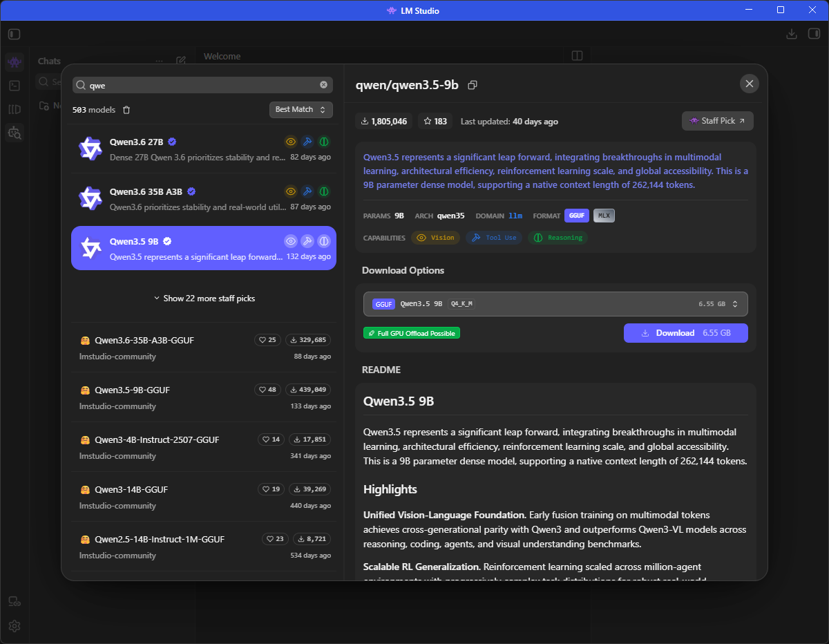
Task: Open the Chats three-dot menu
Action: [x=160, y=61]
